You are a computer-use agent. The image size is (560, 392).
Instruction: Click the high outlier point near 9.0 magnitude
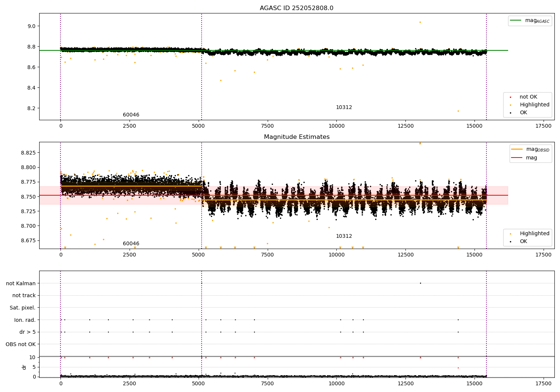pos(420,22)
